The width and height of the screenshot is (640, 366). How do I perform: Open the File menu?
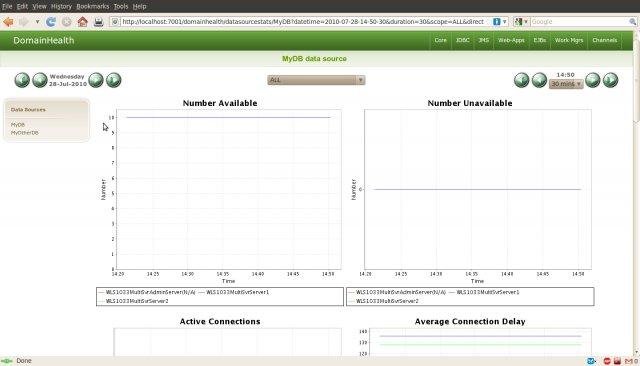[x=7, y=7]
